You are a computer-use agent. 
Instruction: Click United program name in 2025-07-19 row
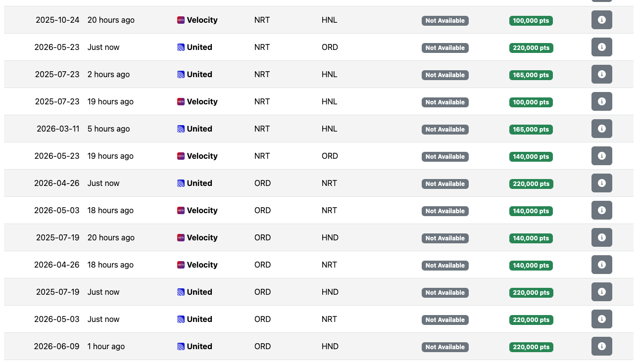(x=199, y=292)
